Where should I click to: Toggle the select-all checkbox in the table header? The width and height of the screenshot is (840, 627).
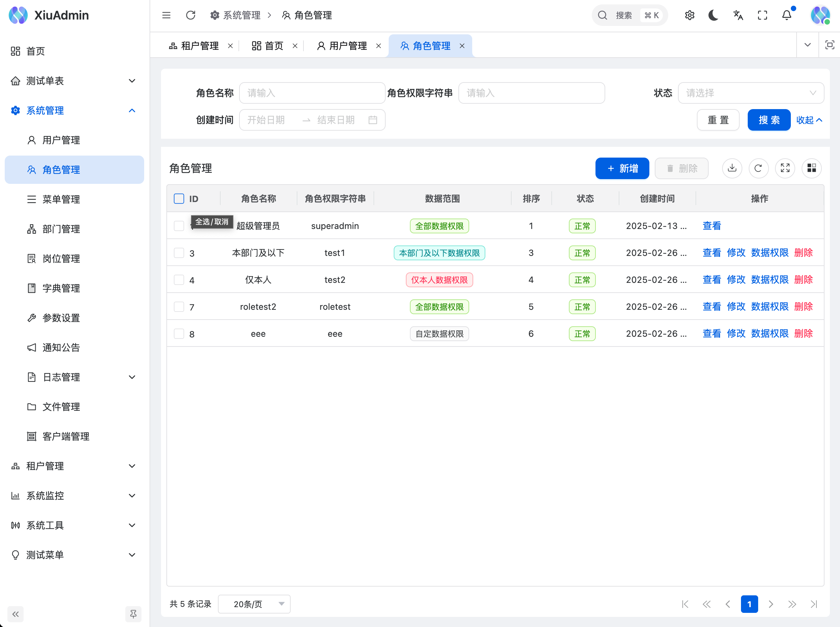pos(179,198)
